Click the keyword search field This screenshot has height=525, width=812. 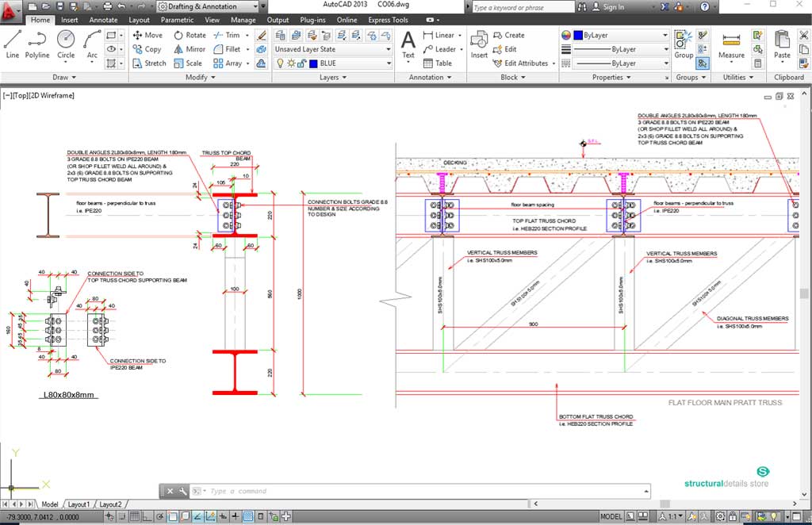522,6
